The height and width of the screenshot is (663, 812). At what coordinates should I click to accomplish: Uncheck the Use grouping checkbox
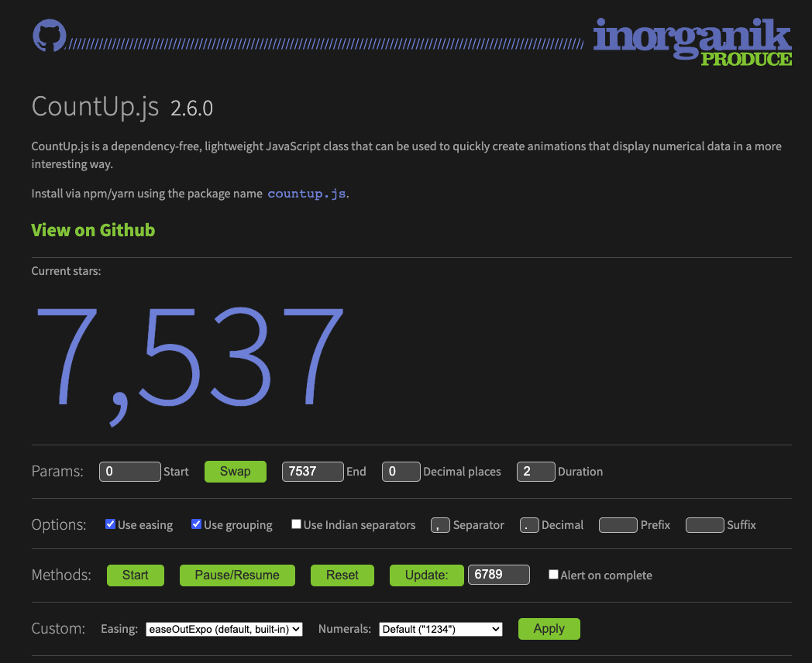(x=196, y=524)
